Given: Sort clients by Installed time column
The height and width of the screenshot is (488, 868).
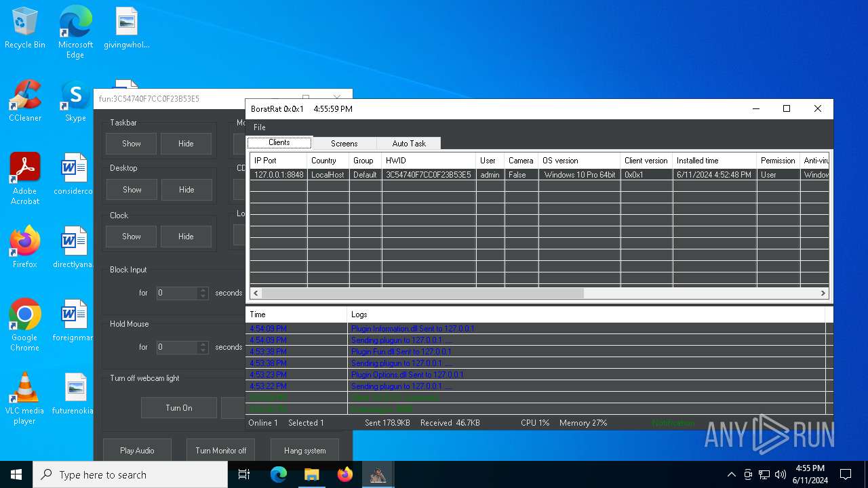Looking at the screenshot, I should (x=715, y=161).
